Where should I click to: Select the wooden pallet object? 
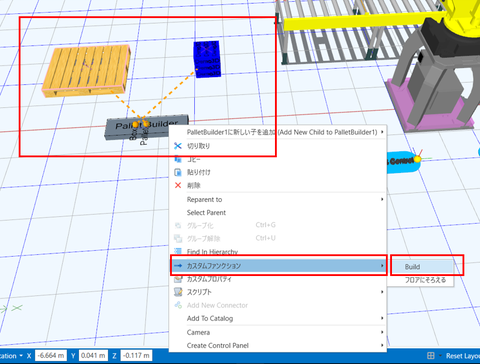86,71
